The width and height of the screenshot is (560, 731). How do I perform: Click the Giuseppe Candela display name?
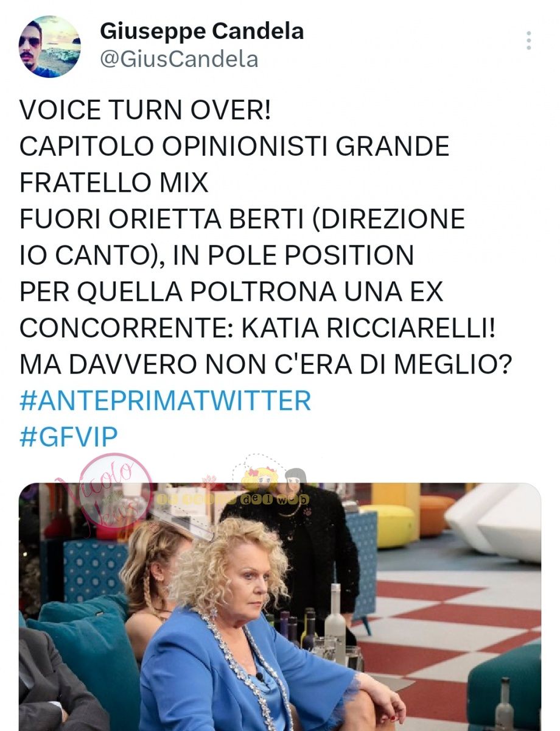[201, 31]
